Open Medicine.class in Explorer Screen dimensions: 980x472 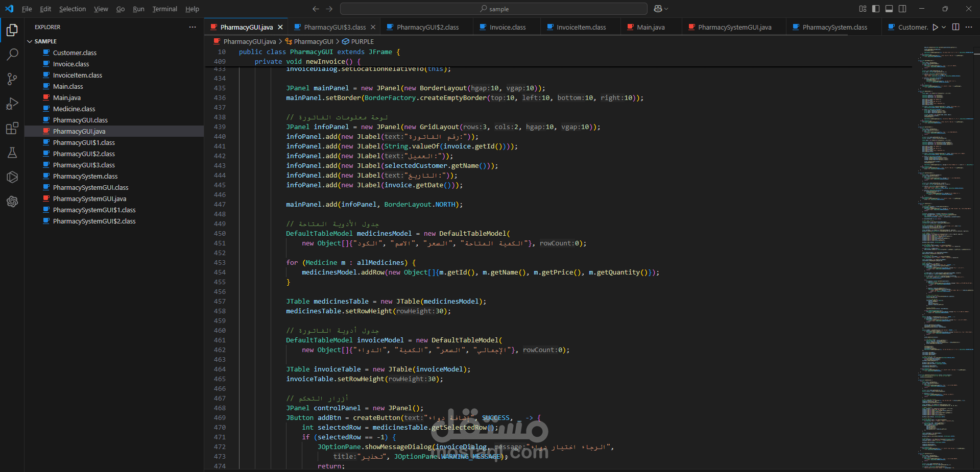pyautogui.click(x=74, y=109)
